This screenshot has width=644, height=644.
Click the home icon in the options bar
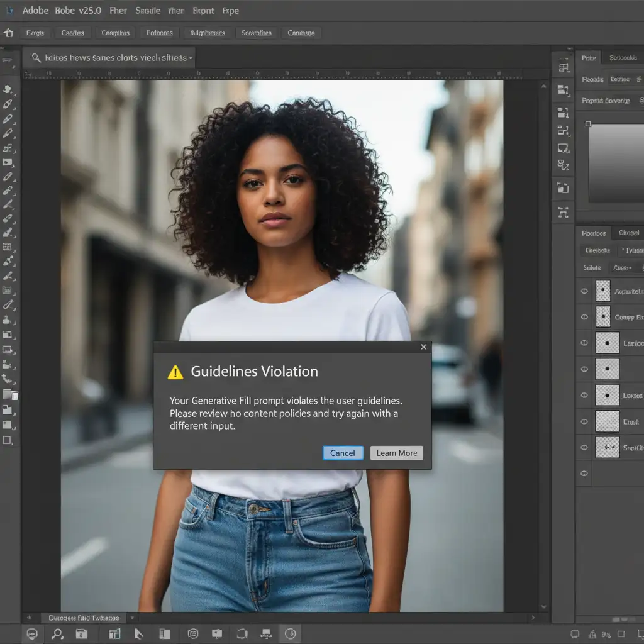point(9,33)
